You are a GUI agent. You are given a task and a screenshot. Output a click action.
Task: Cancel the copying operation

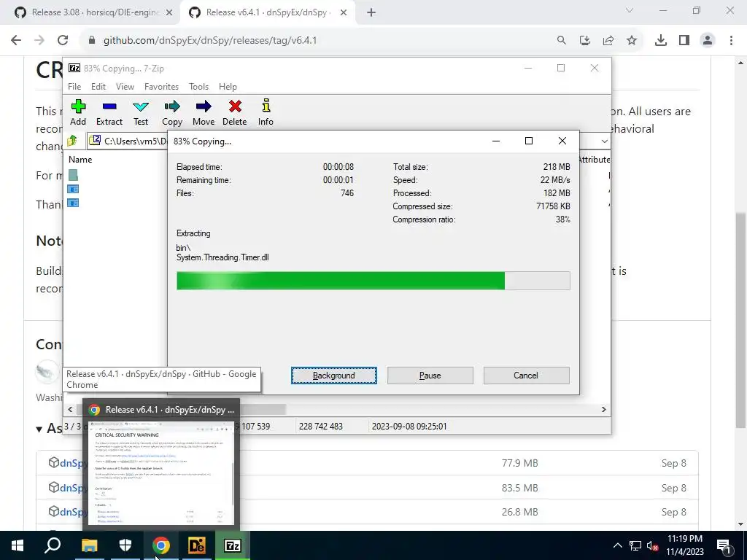(x=526, y=376)
